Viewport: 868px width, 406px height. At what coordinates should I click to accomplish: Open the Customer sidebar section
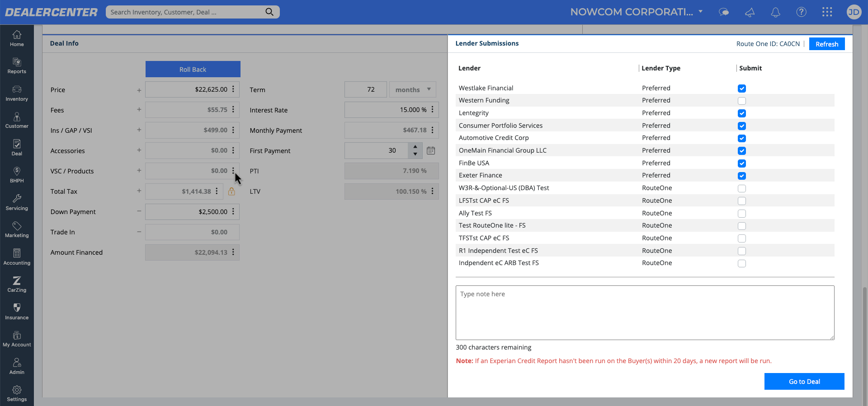point(17,121)
